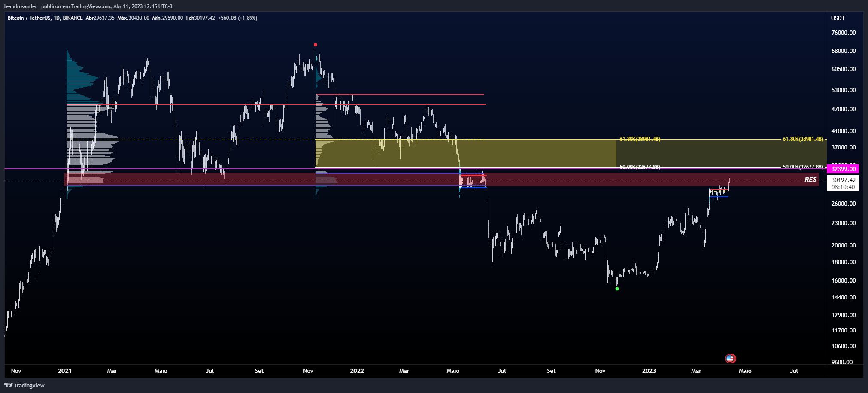
Task: Click the leandrosander_ publication header text
Action: (88, 6)
